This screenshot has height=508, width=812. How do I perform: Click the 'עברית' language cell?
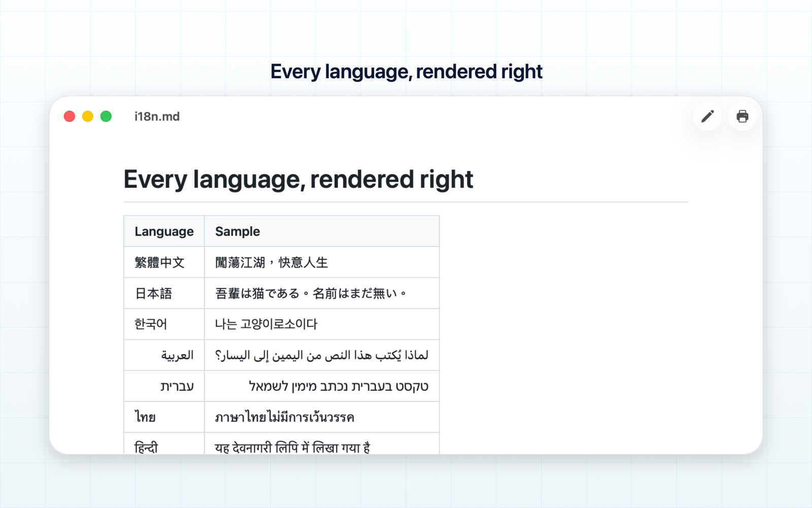(x=164, y=386)
